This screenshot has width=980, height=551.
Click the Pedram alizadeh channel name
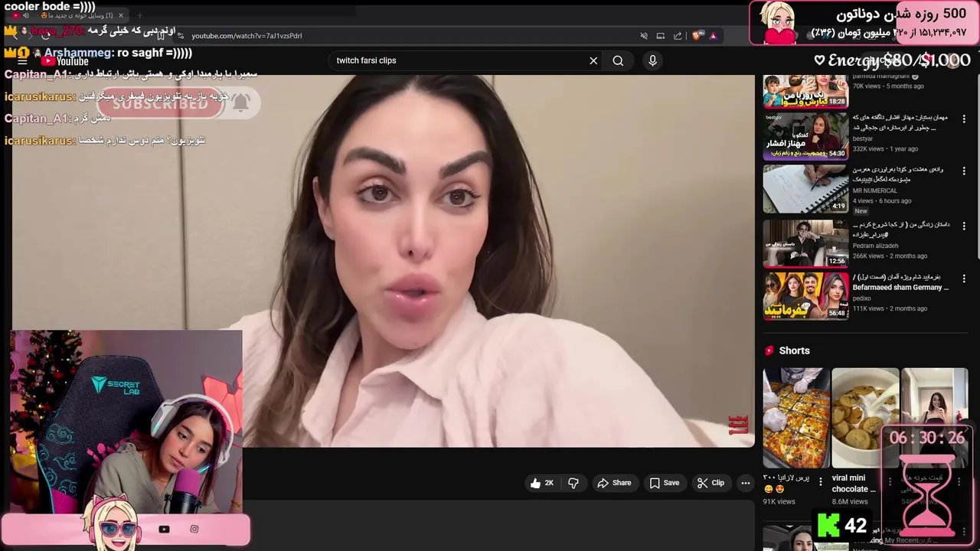(x=876, y=246)
